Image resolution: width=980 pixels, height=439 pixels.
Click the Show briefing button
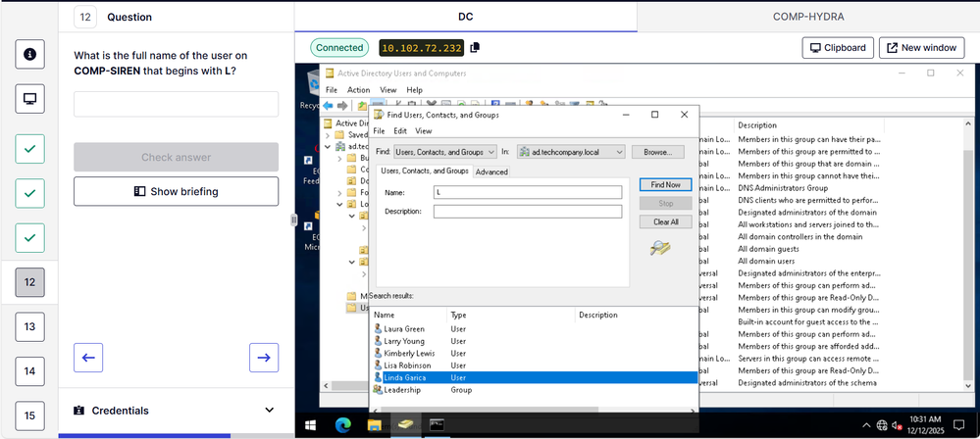tap(176, 191)
